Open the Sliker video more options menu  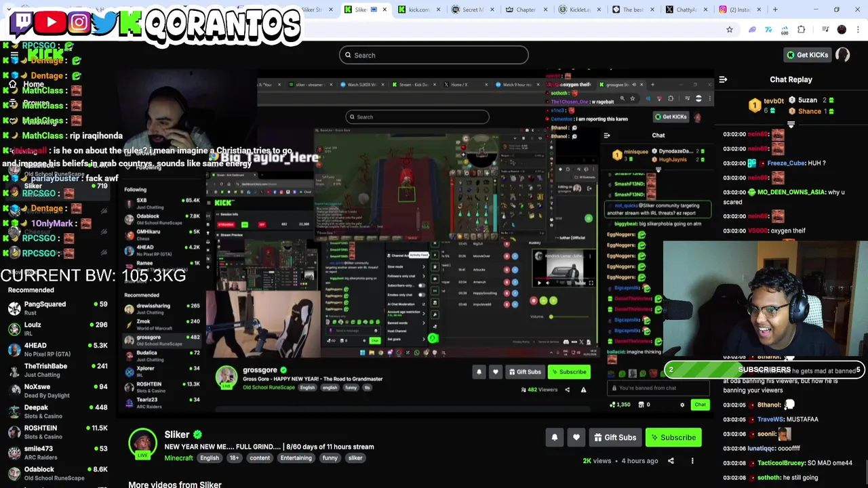click(x=692, y=461)
